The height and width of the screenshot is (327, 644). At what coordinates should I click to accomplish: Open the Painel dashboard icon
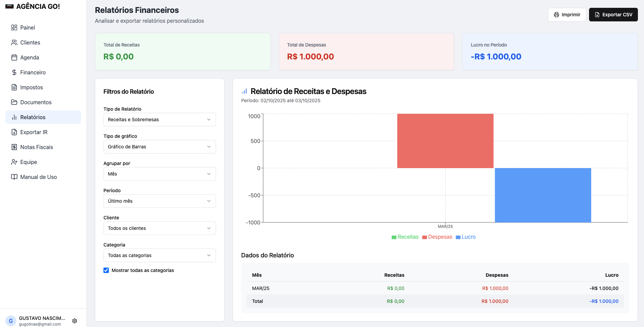coord(14,28)
